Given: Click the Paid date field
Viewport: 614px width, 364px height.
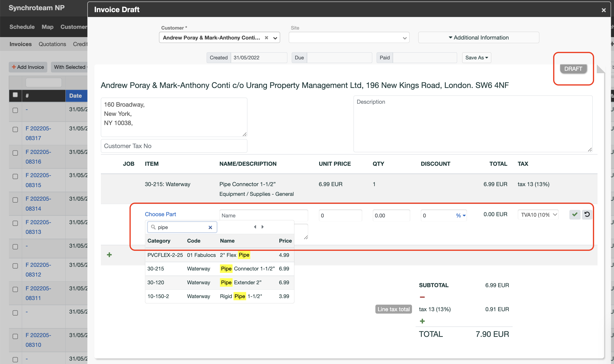Looking at the screenshot, I should click(x=425, y=58).
